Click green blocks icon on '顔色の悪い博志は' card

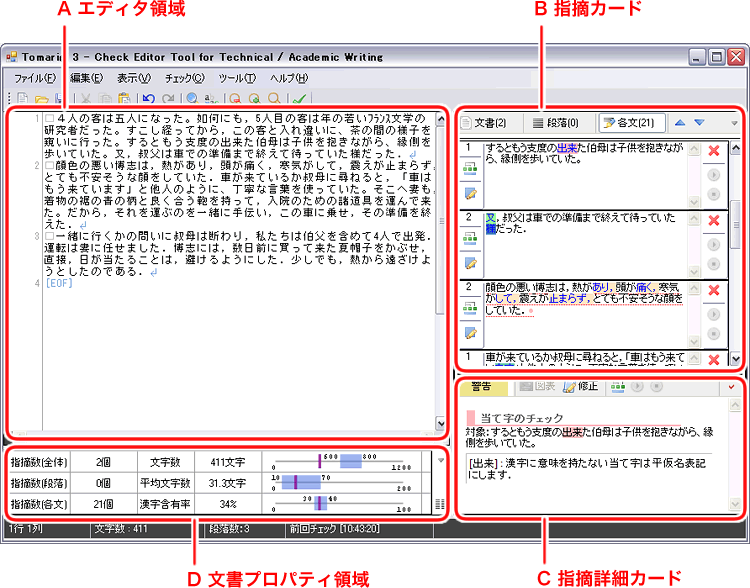point(470,308)
